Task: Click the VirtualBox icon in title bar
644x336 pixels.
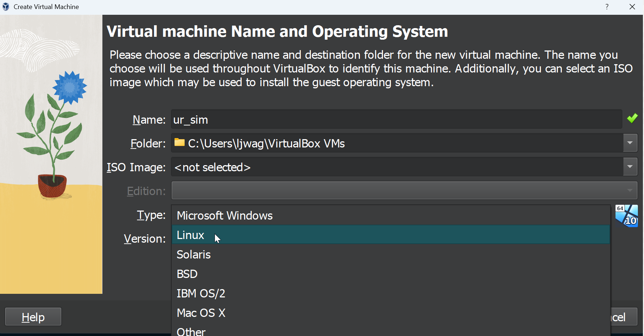Action: 5,7
